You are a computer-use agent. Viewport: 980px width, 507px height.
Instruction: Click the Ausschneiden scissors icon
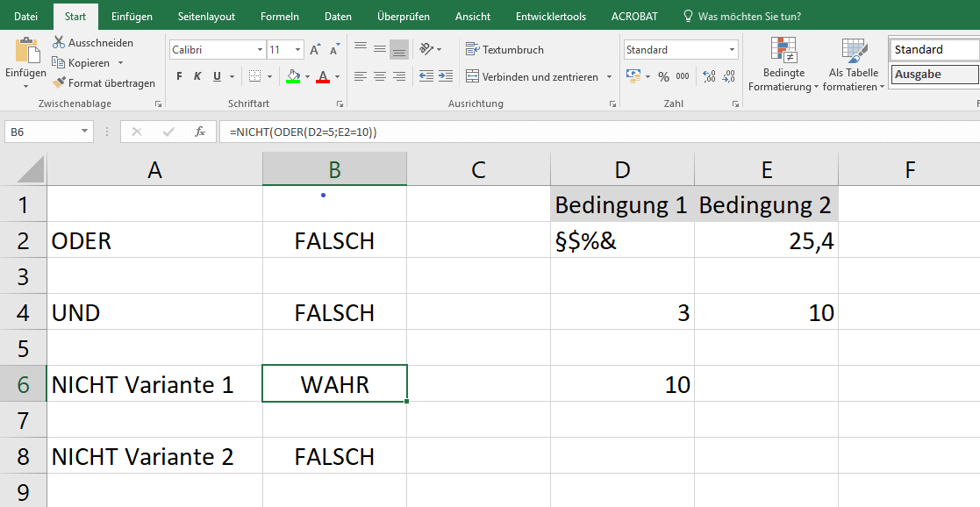tap(59, 42)
